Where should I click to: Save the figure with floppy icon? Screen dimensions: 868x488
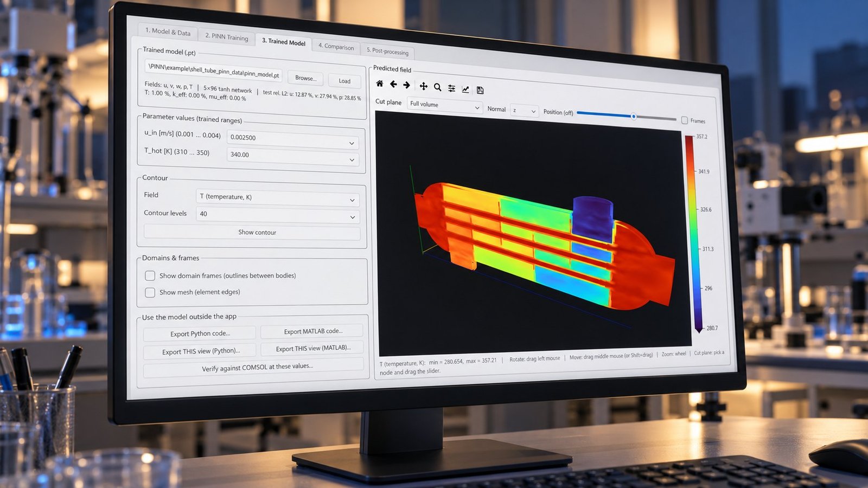pos(480,90)
